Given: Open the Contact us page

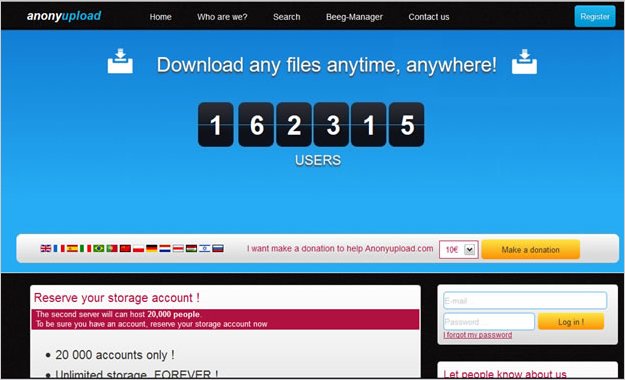Looking at the screenshot, I should tap(428, 17).
